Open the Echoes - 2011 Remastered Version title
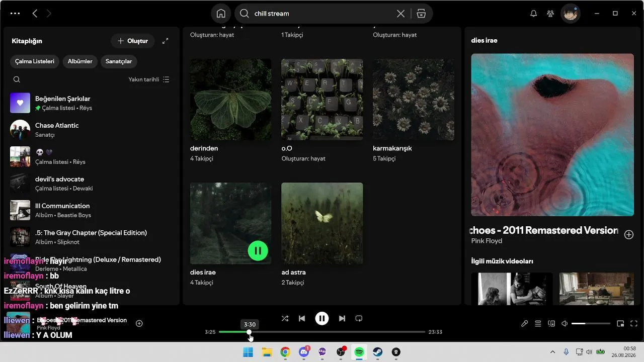 tap(544, 230)
